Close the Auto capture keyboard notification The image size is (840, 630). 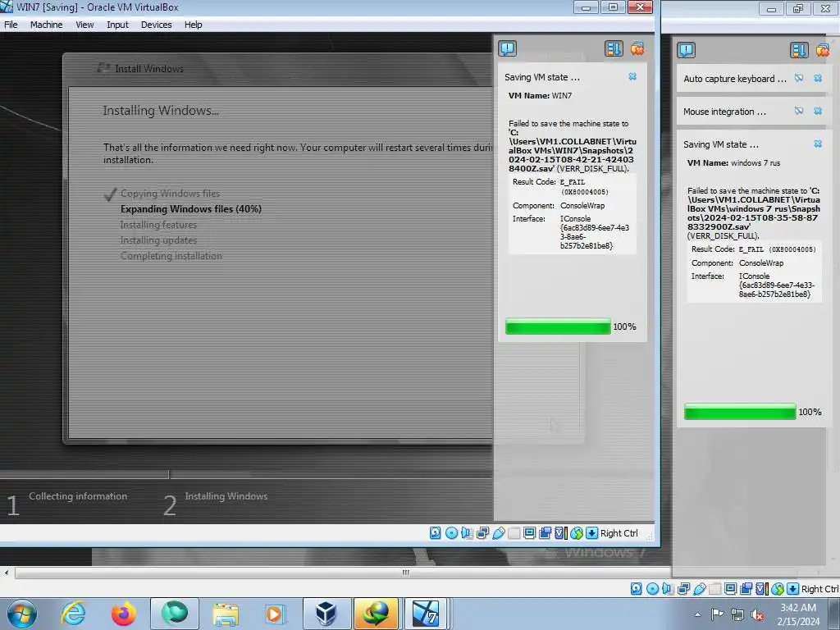coord(818,78)
